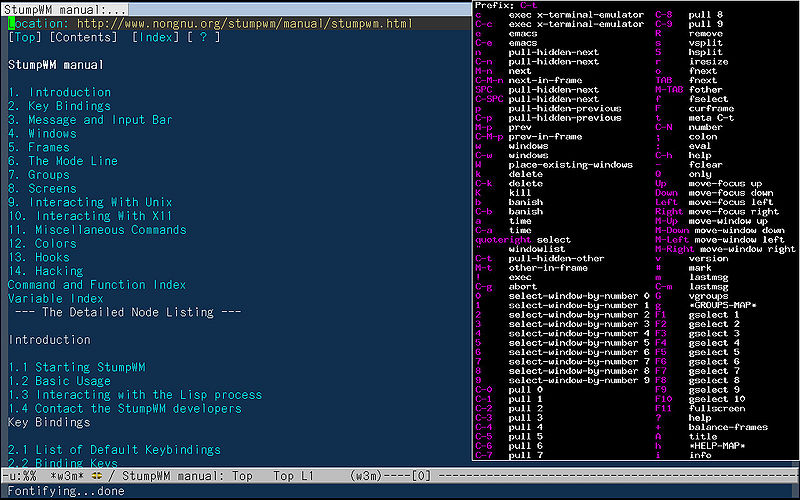This screenshot has width=800, height=500.
Task: Click the 'iresize' command entry
Action: pos(709,62)
